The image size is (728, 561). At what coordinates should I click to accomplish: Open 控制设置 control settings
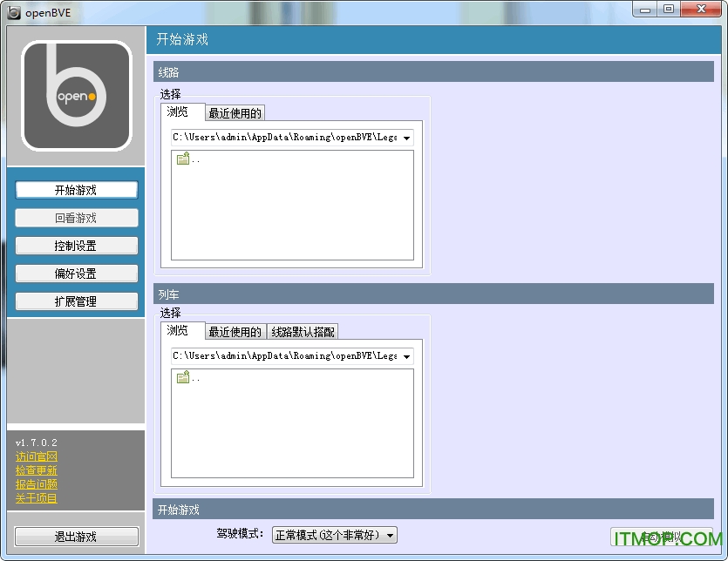tap(76, 246)
